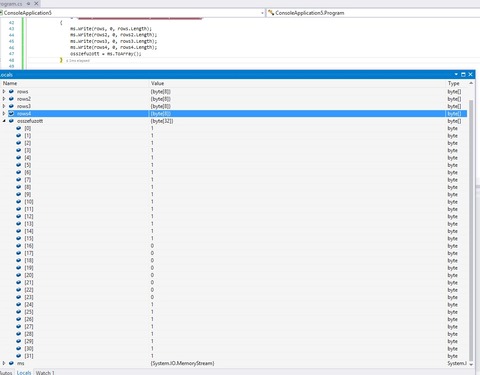Click line number 43 in the editor

click(12, 29)
